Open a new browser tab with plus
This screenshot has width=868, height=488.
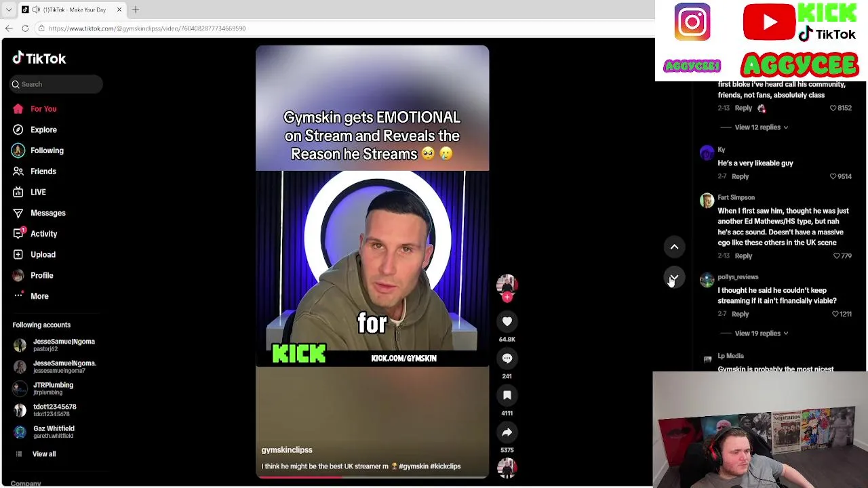pyautogui.click(x=135, y=9)
